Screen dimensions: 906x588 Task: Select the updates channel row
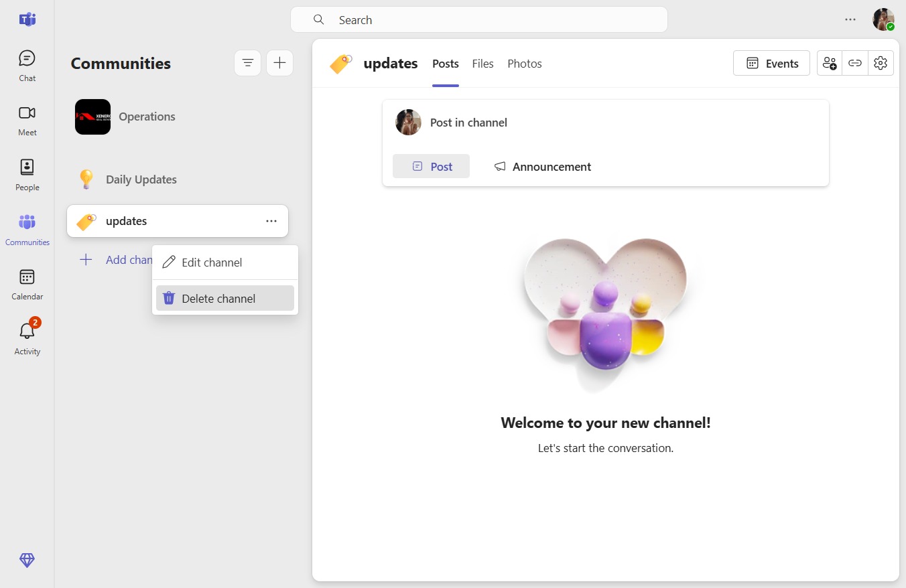click(178, 221)
